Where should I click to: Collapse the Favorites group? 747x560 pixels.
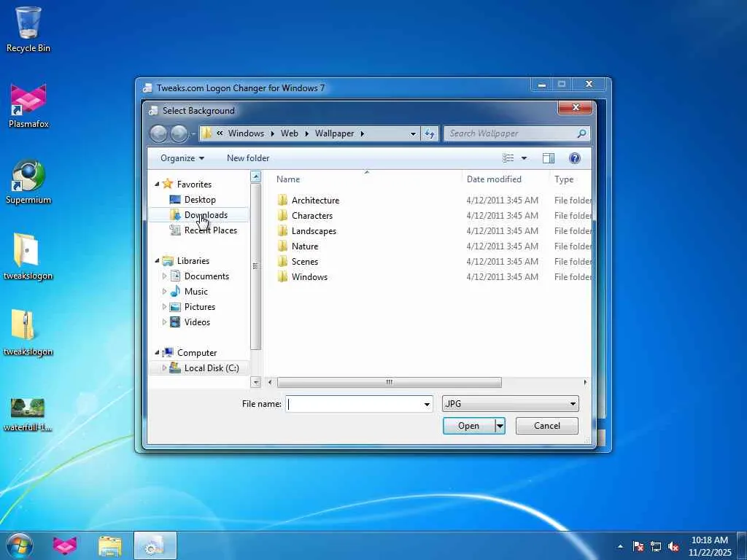(157, 184)
